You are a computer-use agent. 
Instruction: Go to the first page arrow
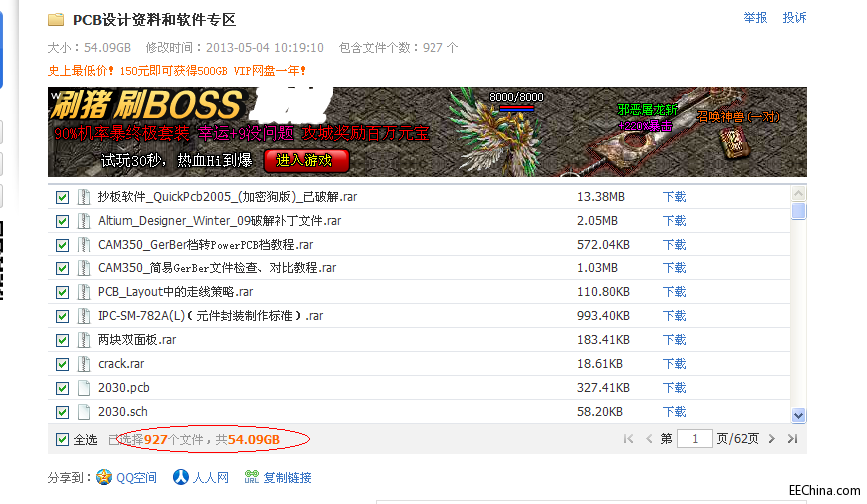(628, 439)
